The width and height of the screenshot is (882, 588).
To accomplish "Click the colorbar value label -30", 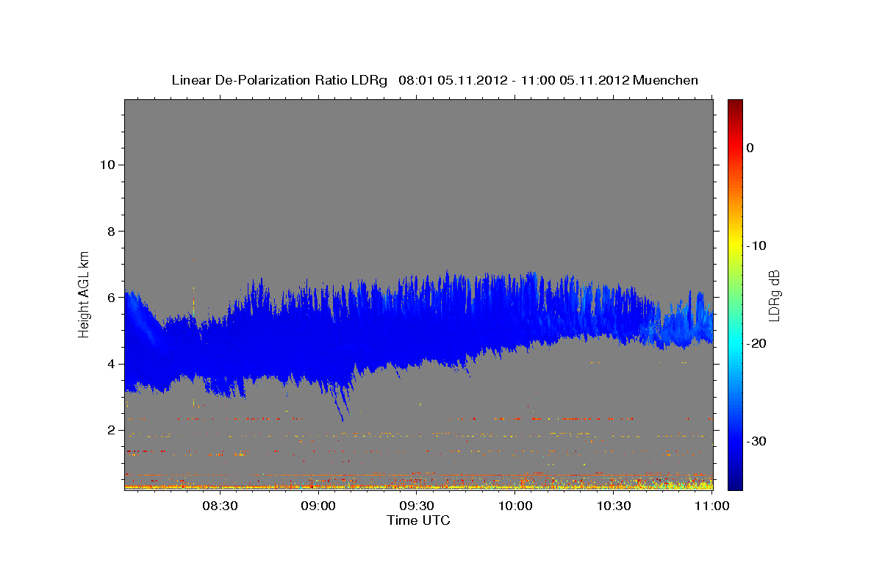I will tap(757, 441).
